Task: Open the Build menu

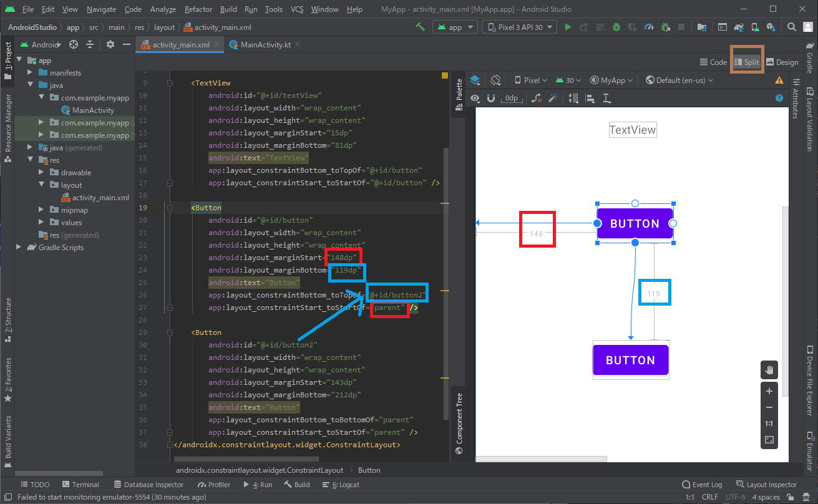Action: [228, 9]
